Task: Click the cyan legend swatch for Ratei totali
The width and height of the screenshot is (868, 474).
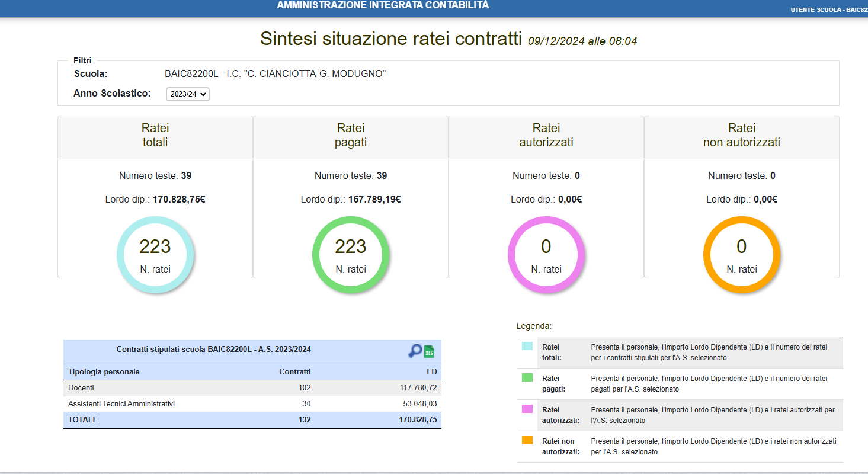Action: (x=527, y=347)
